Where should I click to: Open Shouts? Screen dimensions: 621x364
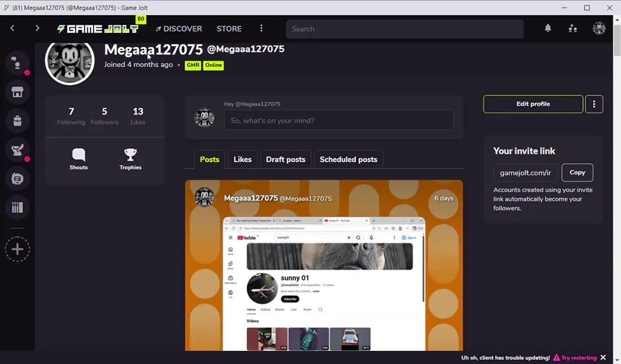tap(79, 159)
